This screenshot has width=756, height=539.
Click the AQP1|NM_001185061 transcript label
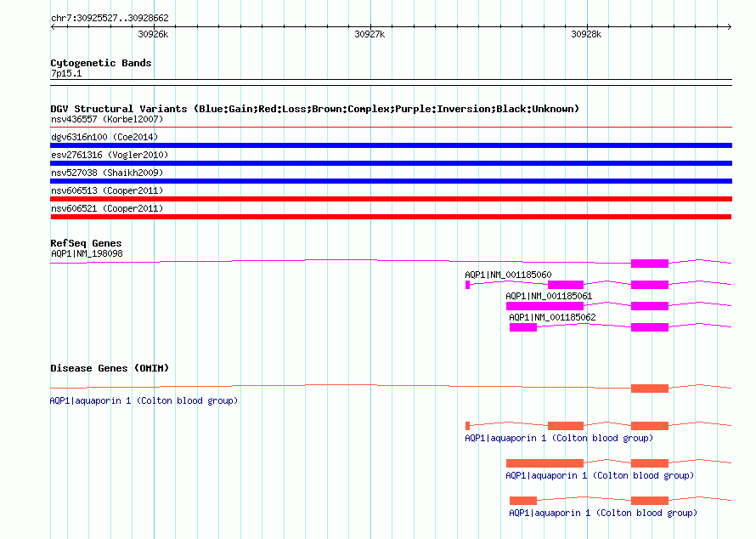coord(549,297)
